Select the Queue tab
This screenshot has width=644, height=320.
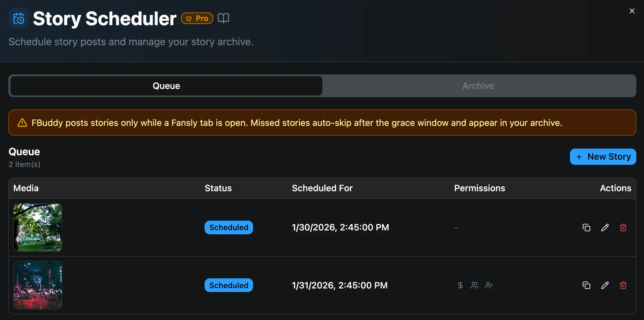click(x=166, y=85)
